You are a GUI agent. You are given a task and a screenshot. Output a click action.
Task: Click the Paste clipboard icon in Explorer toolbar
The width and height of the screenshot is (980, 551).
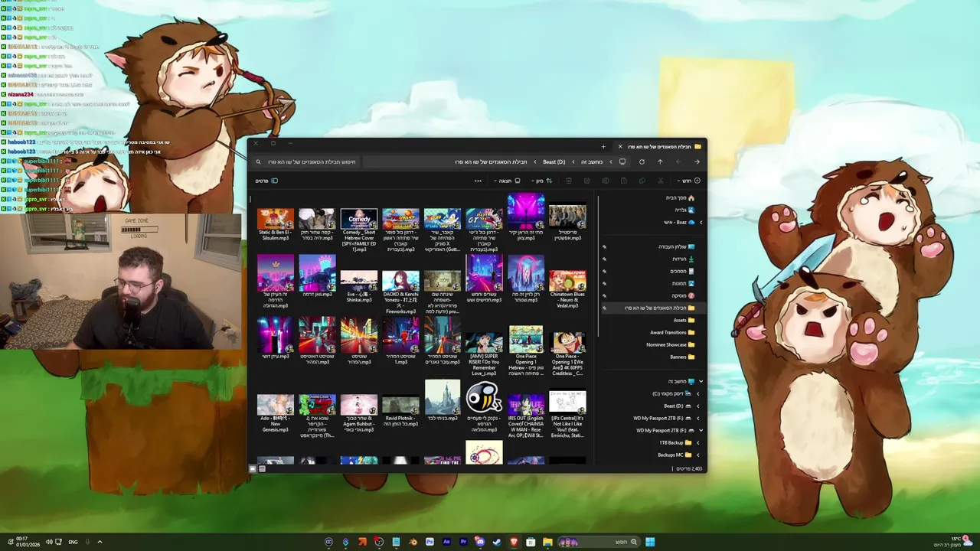[623, 181]
